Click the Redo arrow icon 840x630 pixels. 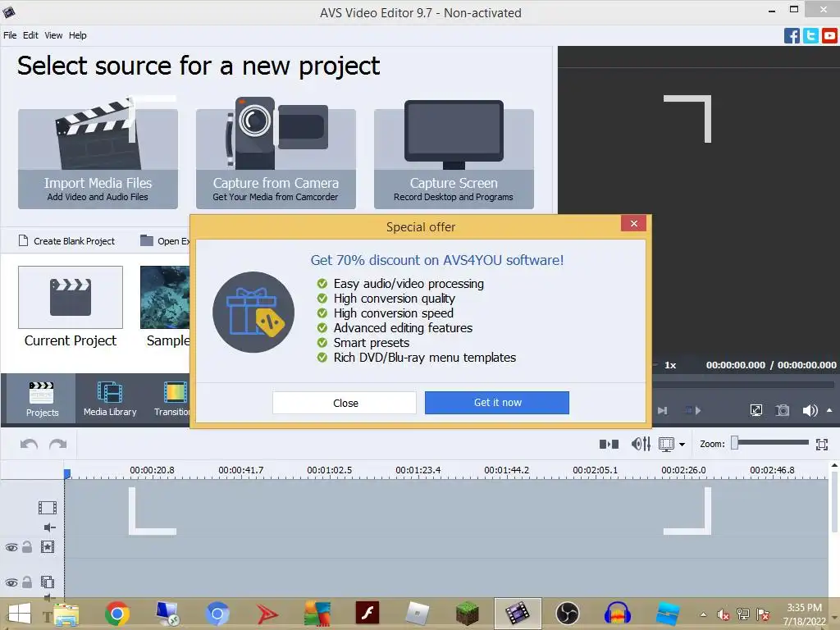pyautogui.click(x=58, y=444)
